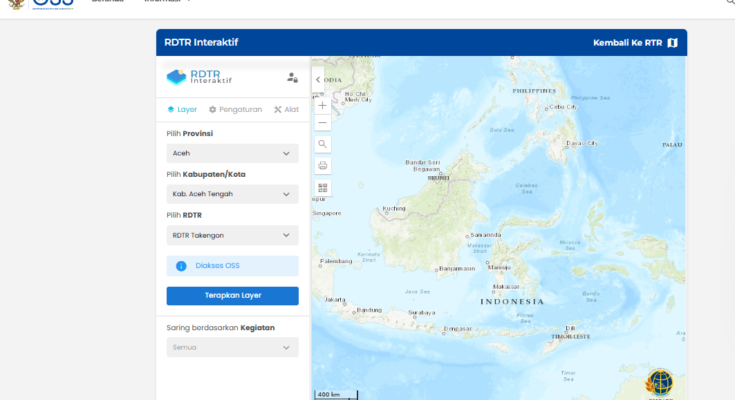Click the map zoom out minus button
Image resolution: width=735 pixels, height=400 pixels.
pyautogui.click(x=322, y=122)
